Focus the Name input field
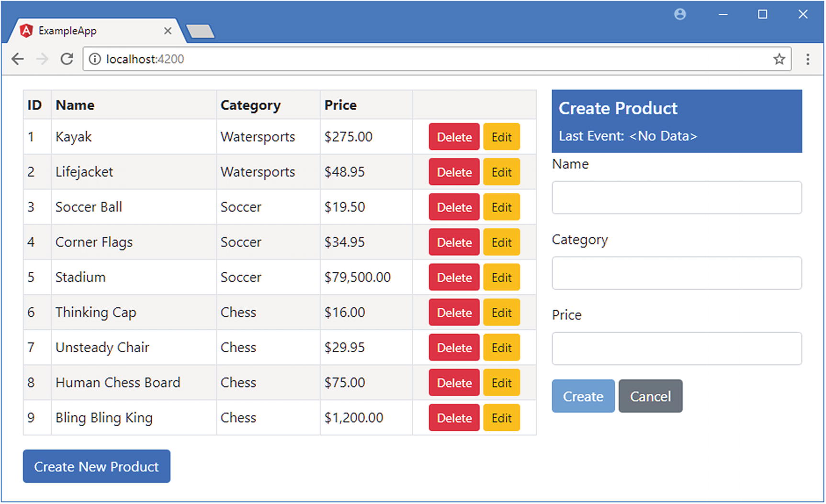 pos(677,198)
